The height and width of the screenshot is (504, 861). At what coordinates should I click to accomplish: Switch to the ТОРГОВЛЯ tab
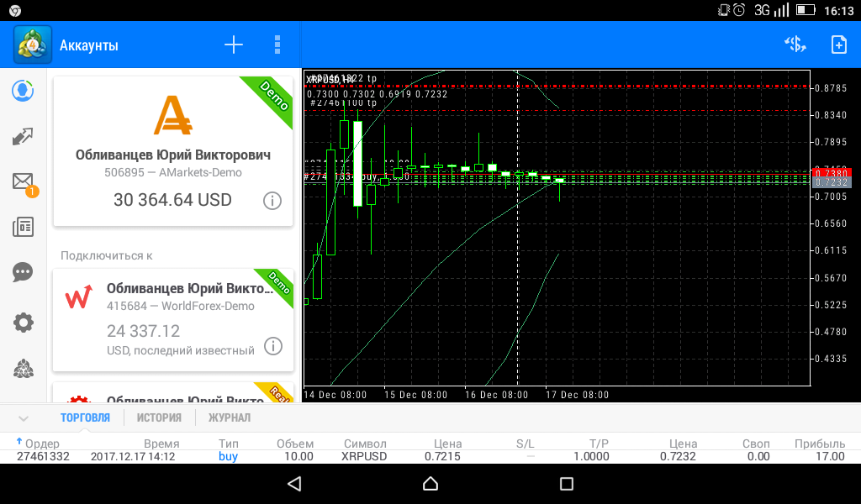click(x=85, y=417)
